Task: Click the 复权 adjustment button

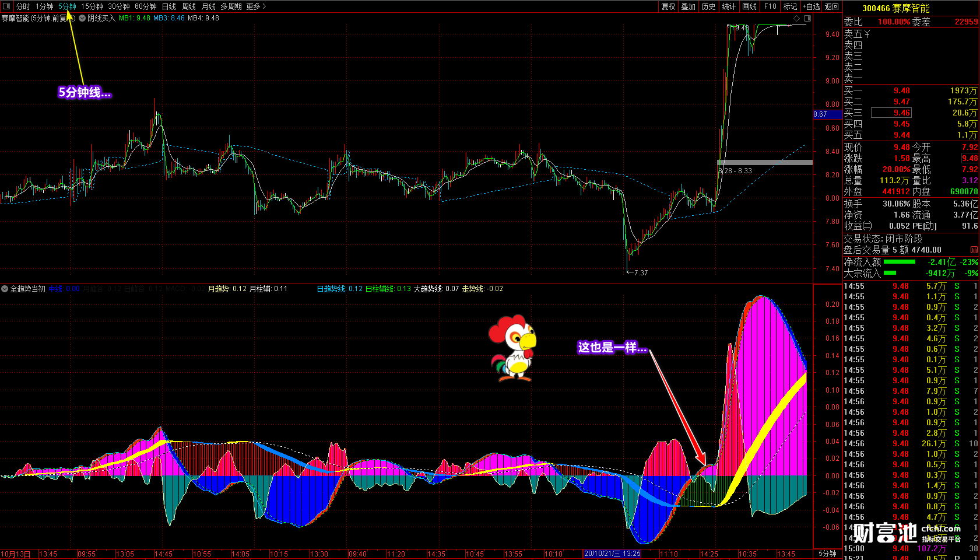Action: pyautogui.click(x=668, y=6)
